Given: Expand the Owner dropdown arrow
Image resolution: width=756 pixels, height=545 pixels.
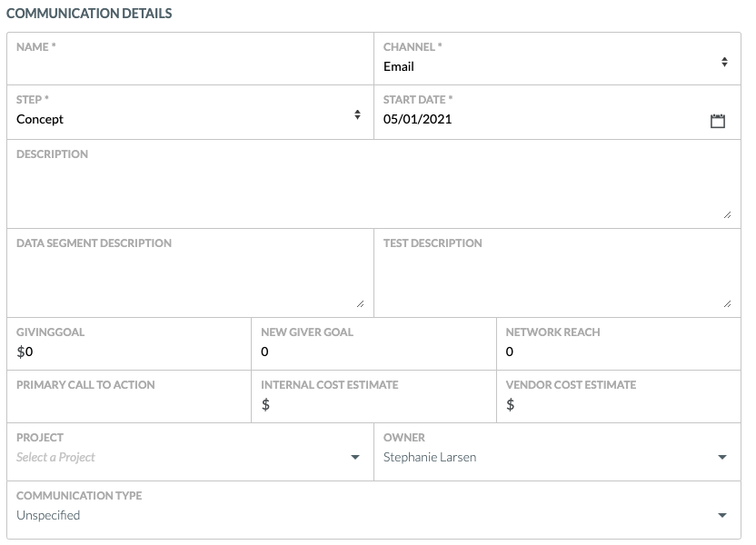Looking at the screenshot, I should coord(722,457).
